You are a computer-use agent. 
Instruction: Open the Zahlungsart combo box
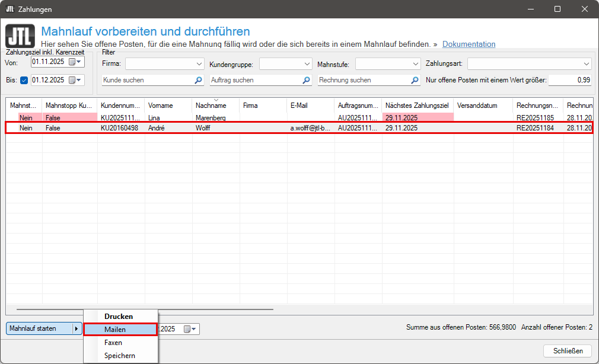pos(586,63)
